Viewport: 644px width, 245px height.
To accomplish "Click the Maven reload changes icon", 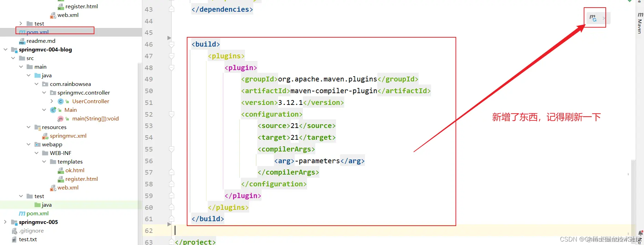I will pos(593,18).
